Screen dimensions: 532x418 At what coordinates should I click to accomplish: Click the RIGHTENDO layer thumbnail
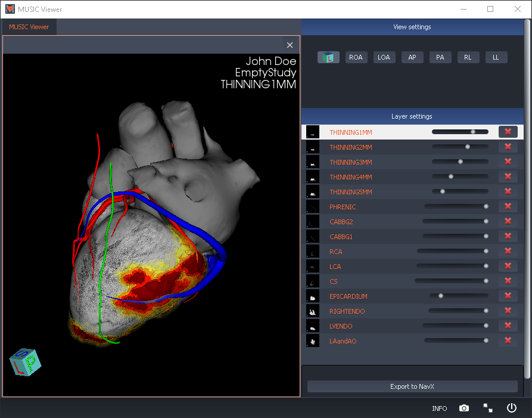coord(313,311)
